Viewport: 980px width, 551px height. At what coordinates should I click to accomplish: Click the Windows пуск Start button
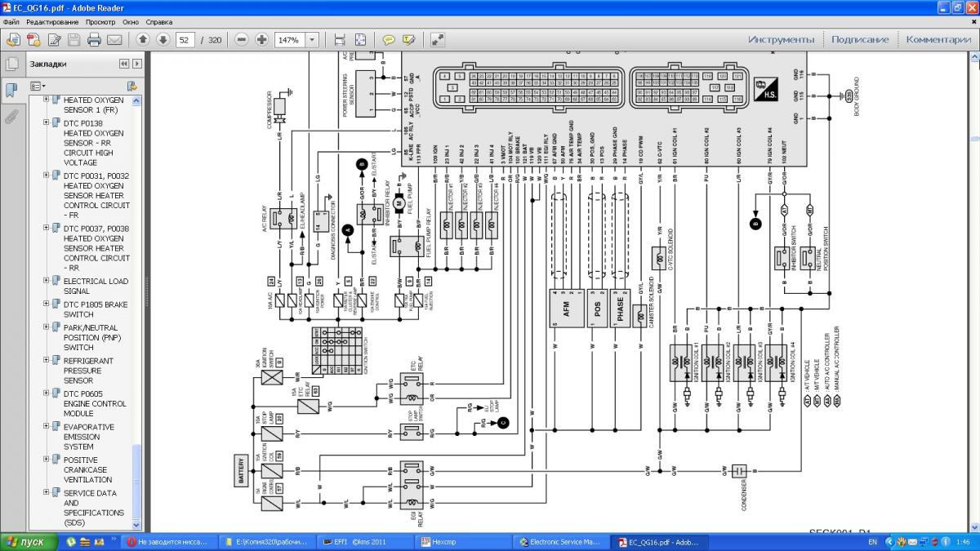[x=29, y=542]
